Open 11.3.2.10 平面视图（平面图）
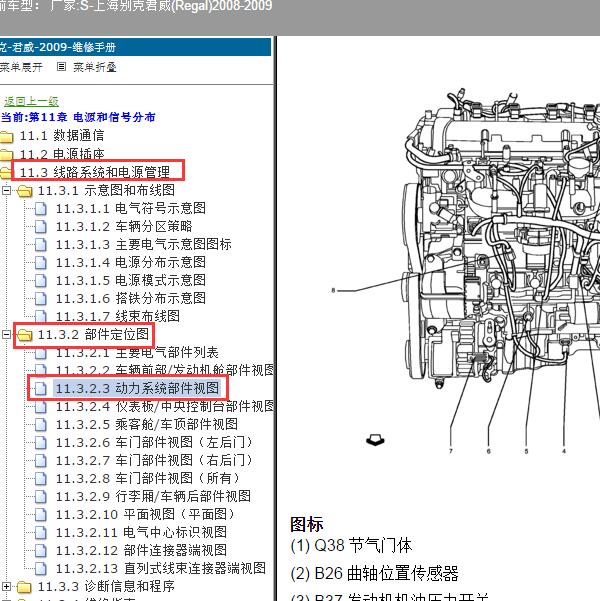The height and width of the screenshot is (601, 600). (x=145, y=514)
